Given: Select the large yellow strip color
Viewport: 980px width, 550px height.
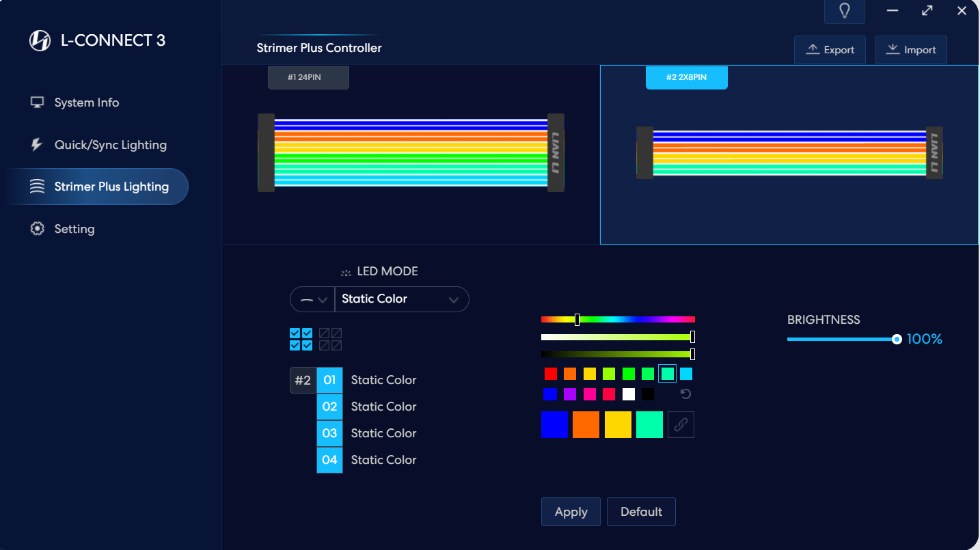Looking at the screenshot, I should [x=618, y=424].
